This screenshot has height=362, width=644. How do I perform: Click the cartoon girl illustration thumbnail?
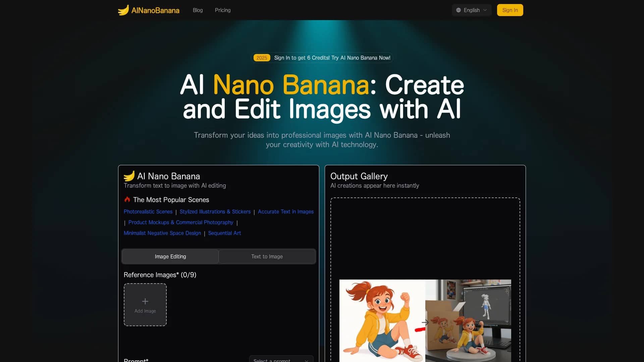[x=382, y=321]
